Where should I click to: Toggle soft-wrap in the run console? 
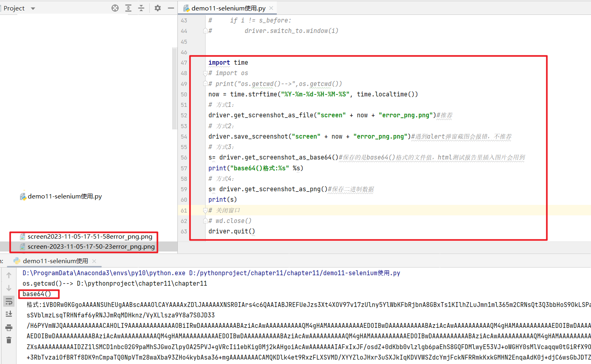tap(9, 301)
